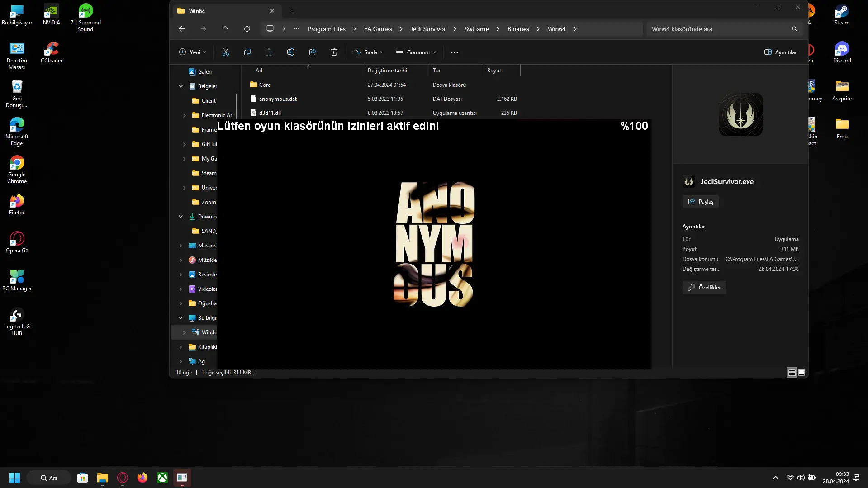The width and height of the screenshot is (868, 488).
Task: Click the Rename icon in Explorer toolbar
Action: click(x=291, y=52)
